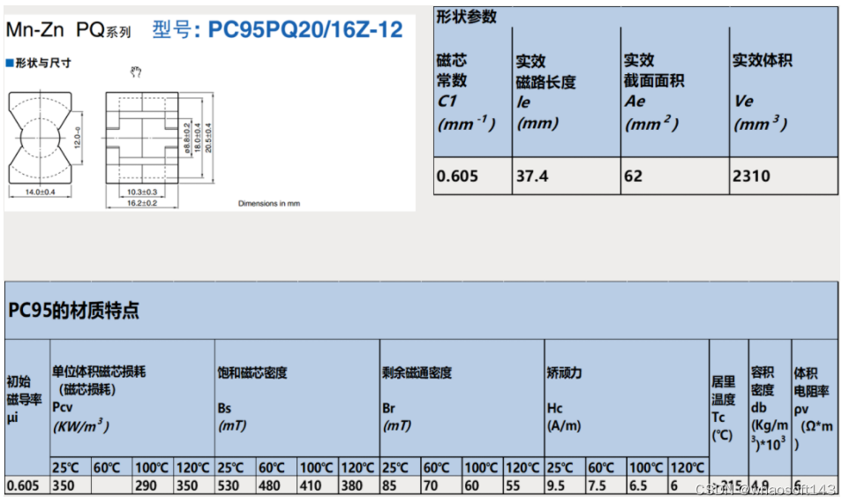Click the Bs value 410 at 100℃
Viewport: 849px width, 504px height.
point(311,485)
